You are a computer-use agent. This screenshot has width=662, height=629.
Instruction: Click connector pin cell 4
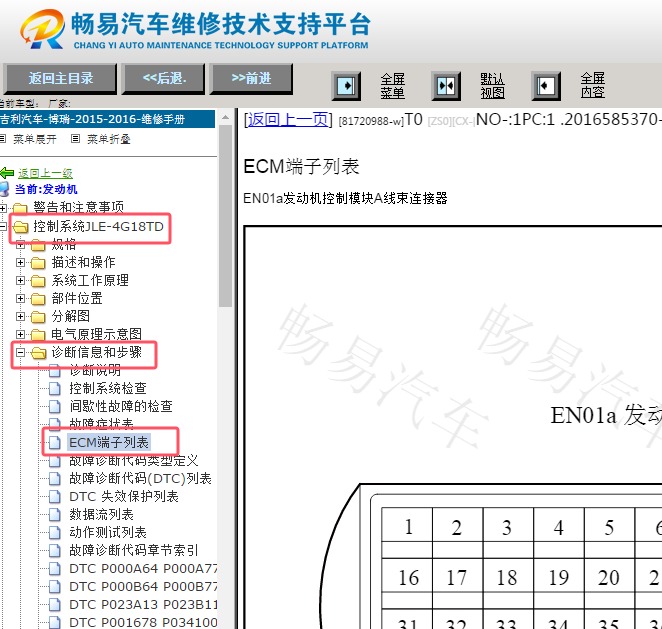559,527
